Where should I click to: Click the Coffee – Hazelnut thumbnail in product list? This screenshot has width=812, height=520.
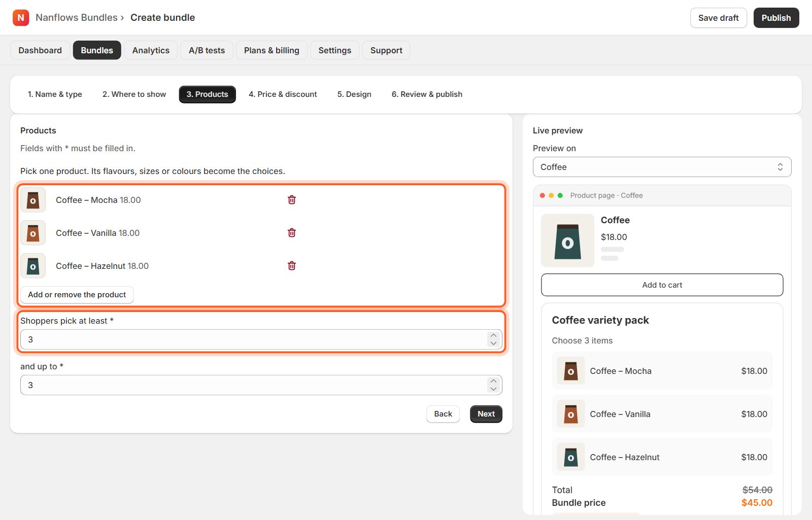tap(33, 266)
